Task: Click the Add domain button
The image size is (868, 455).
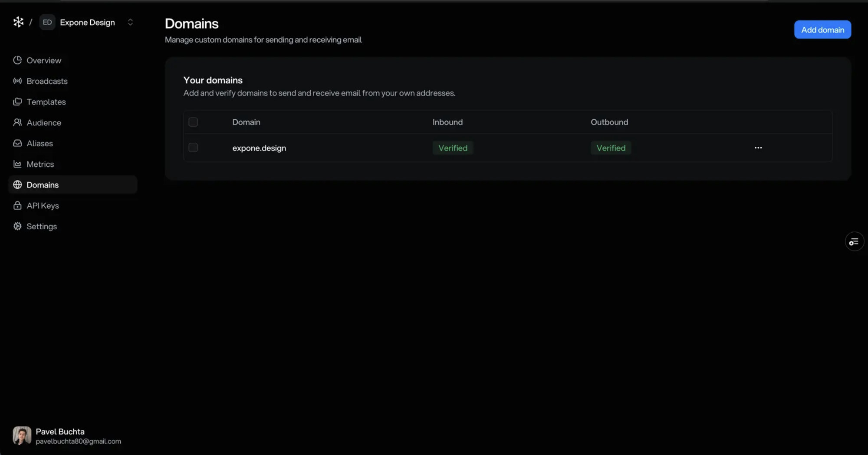Action: (x=822, y=30)
